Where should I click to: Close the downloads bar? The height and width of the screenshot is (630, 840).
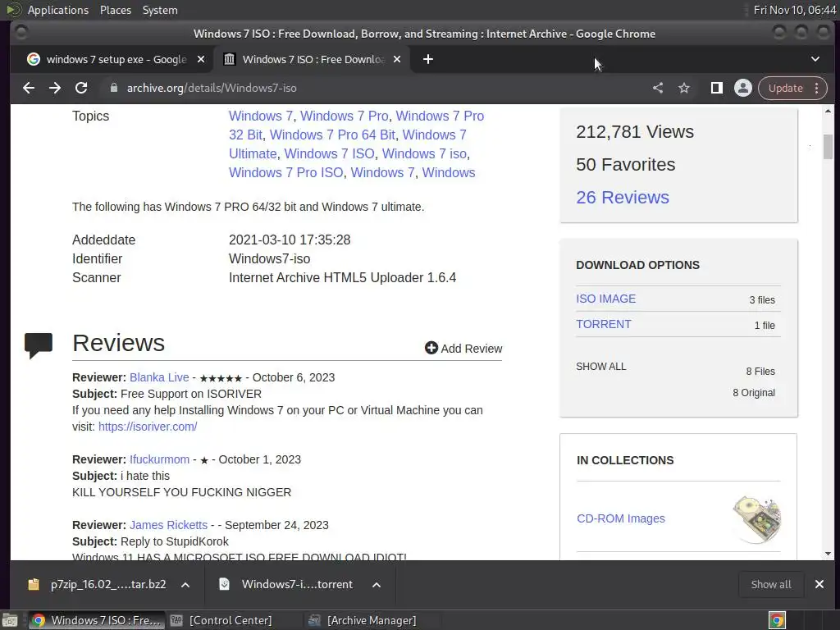pos(819,584)
